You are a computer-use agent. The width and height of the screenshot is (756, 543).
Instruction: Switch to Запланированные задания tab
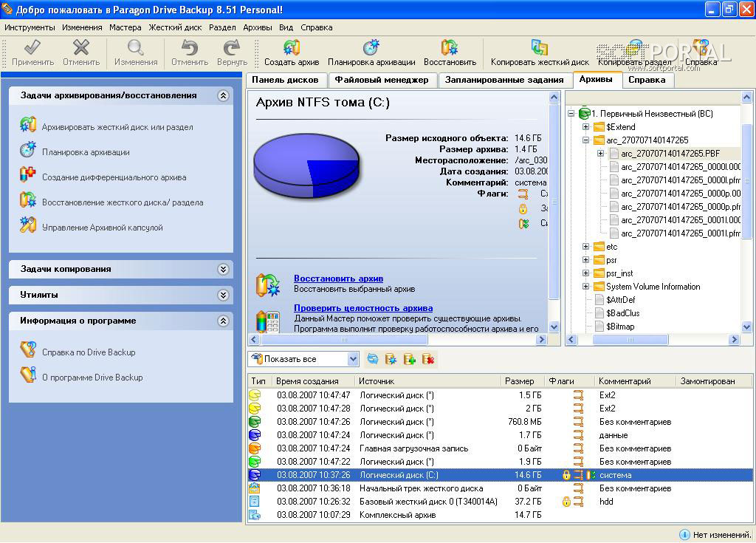504,80
